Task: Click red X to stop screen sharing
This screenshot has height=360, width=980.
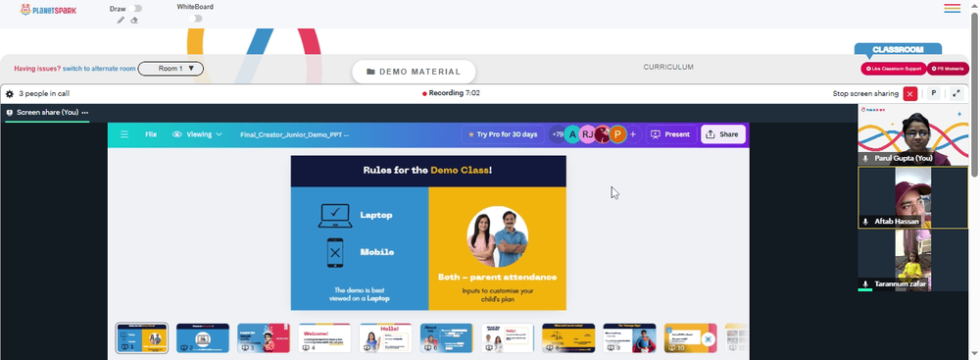Action: click(910, 94)
